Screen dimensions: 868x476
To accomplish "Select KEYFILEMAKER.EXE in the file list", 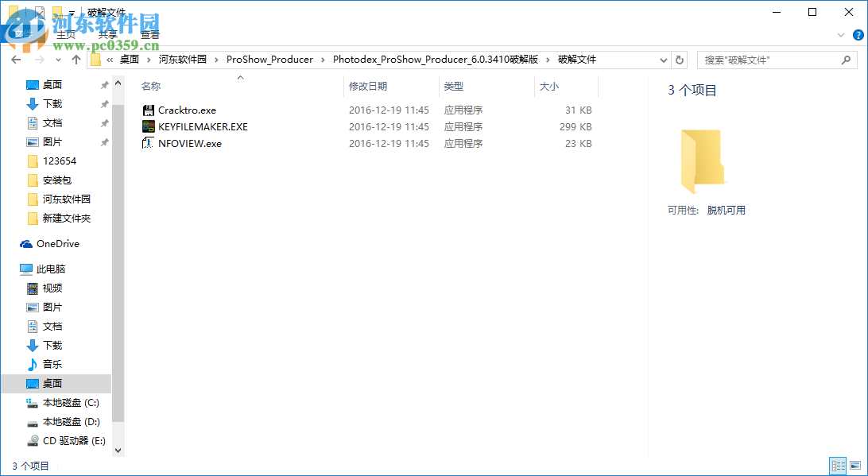I will 200,126.
